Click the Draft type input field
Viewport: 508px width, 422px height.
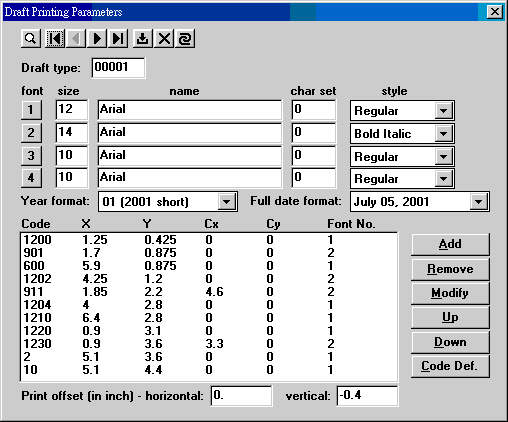point(118,68)
